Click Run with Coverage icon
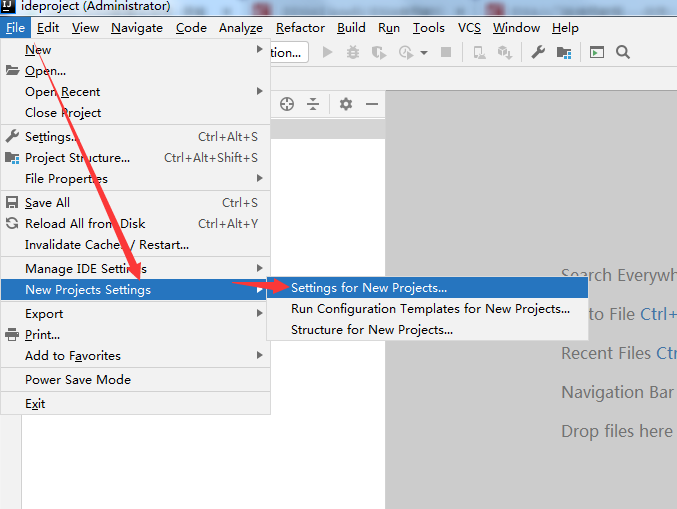Viewport: 677px width, 509px height. pos(379,53)
